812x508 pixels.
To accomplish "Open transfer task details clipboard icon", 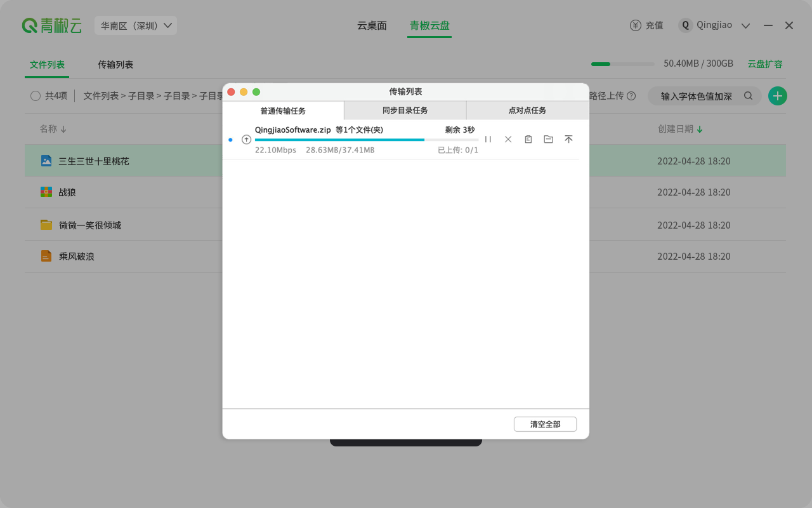I will (x=528, y=139).
